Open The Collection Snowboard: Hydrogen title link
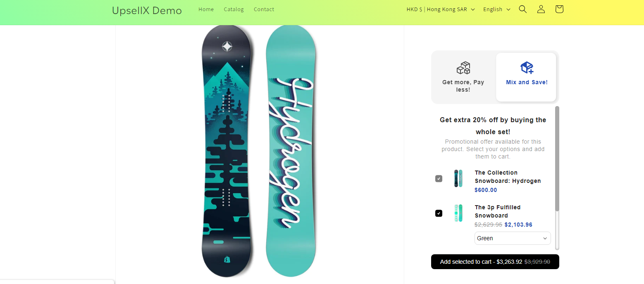644x284 pixels. tap(508, 177)
